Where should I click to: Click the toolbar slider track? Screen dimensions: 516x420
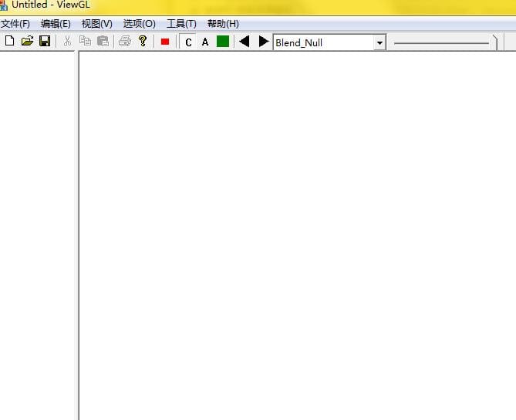441,43
